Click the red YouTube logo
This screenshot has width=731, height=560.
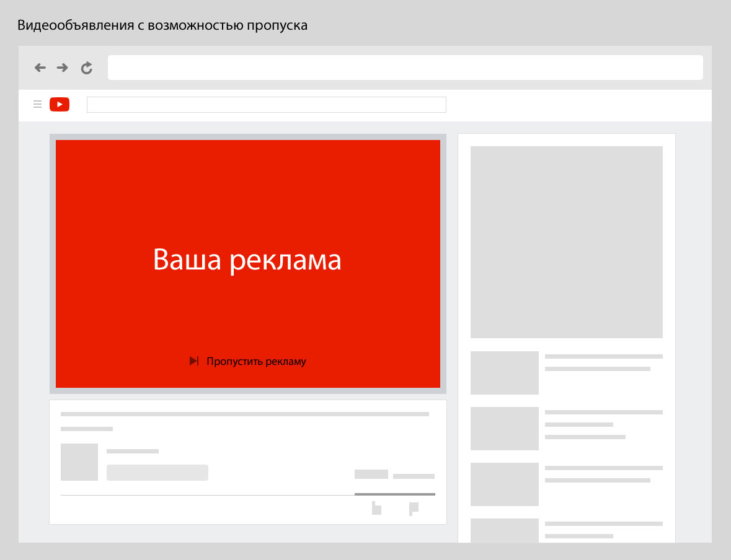(x=60, y=105)
